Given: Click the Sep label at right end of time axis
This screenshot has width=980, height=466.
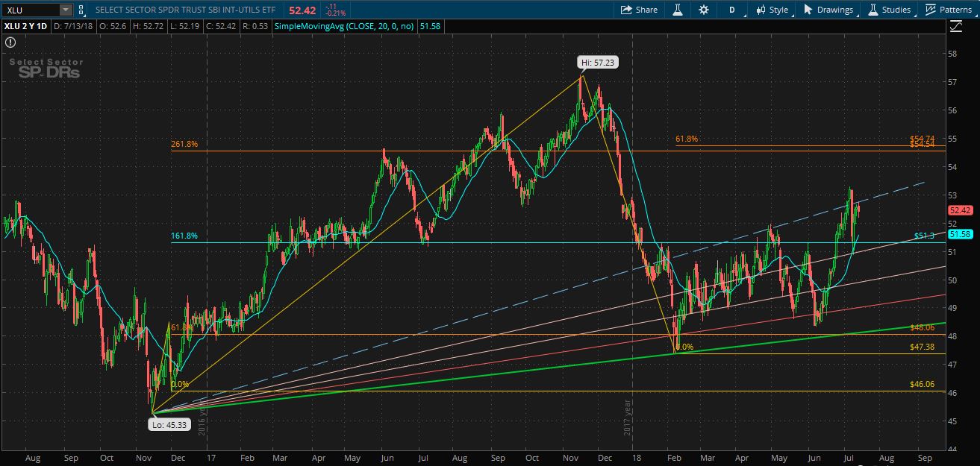Looking at the screenshot, I should pos(925,457).
